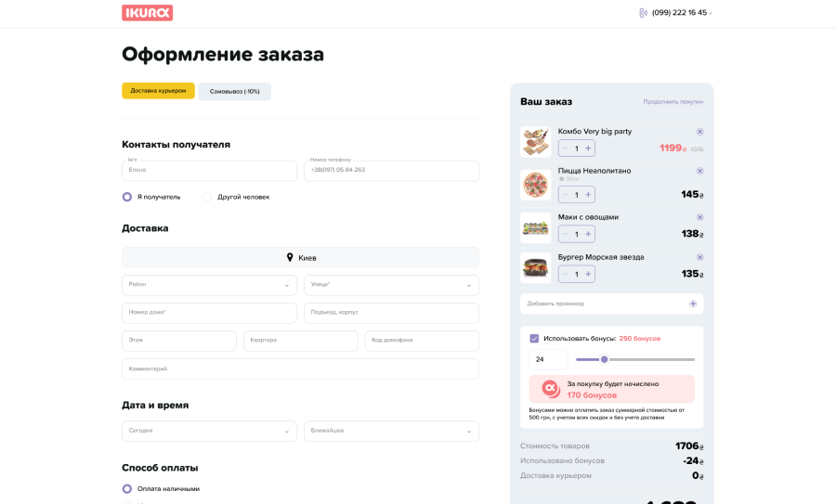The height and width of the screenshot is (504, 836).
Task: Open the Улица dropdown
Action: click(x=391, y=285)
